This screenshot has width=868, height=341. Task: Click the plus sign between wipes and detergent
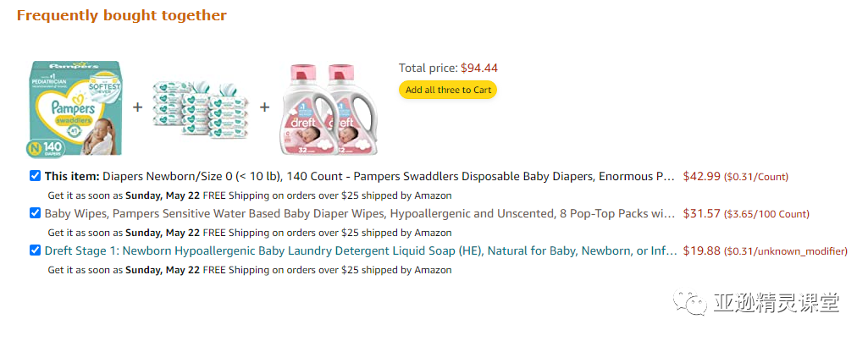pyautogui.click(x=264, y=107)
